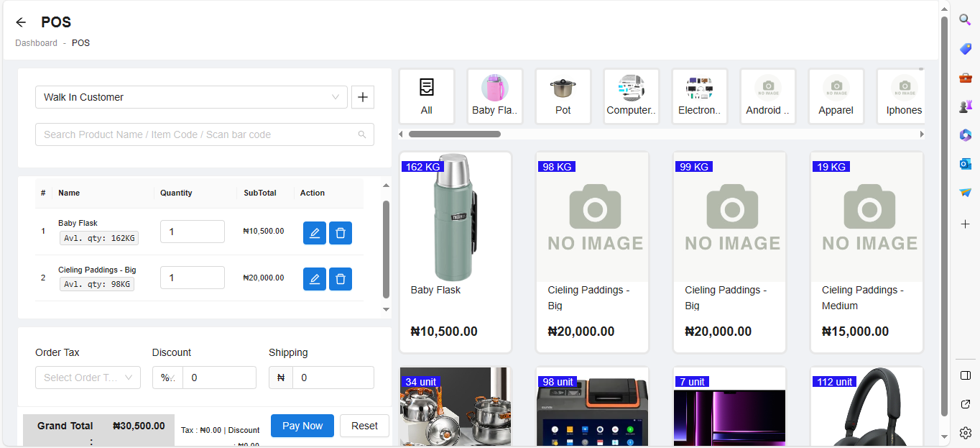Click the ₦20,000.00 subtotal cell in cart

264,278
